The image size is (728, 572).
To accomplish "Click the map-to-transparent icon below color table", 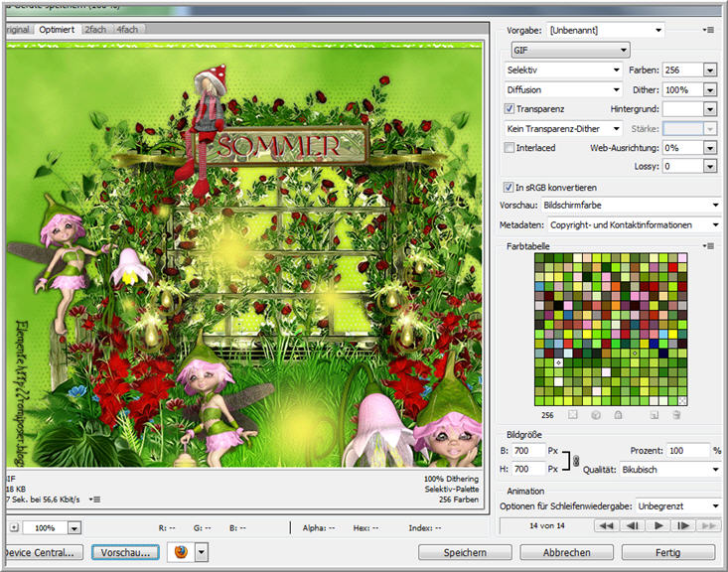I will point(573,415).
